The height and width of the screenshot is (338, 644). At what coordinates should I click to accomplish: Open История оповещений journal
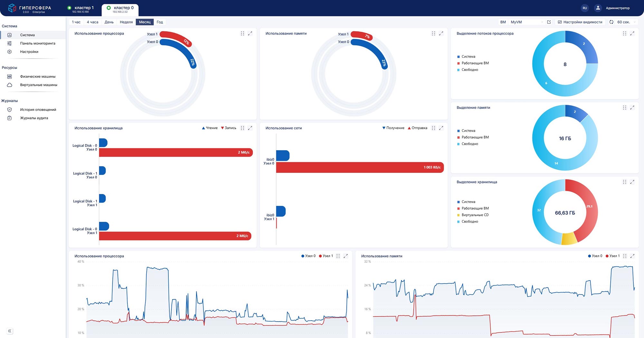click(33, 110)
